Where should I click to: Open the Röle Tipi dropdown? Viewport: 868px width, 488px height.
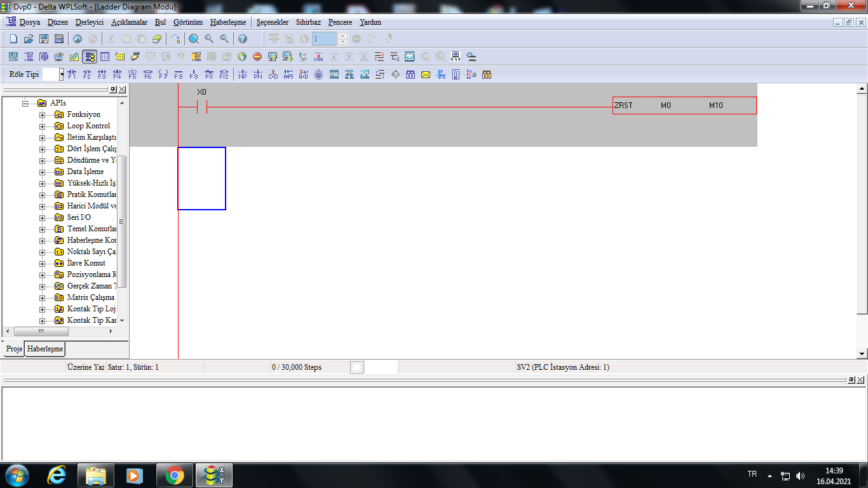click(x=62, y=74)
